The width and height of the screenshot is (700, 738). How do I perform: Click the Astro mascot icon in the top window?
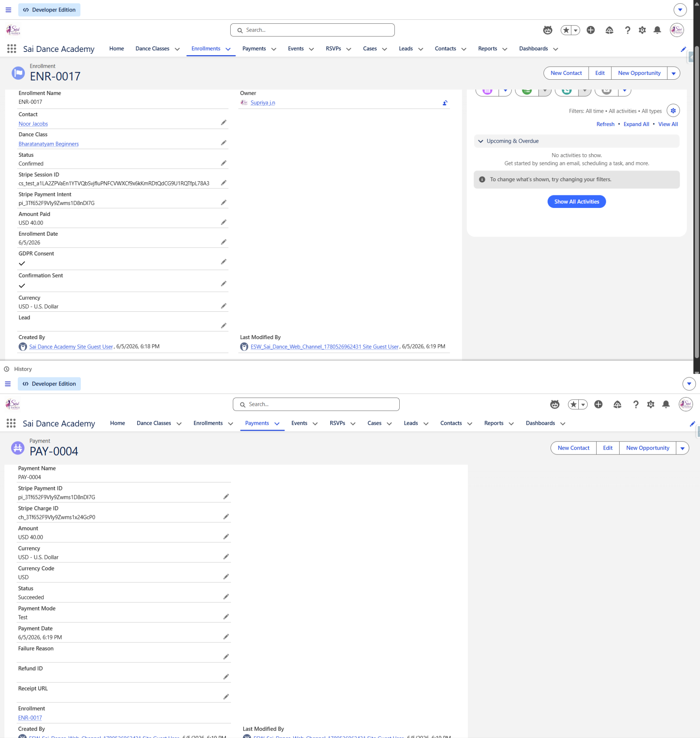547,30
